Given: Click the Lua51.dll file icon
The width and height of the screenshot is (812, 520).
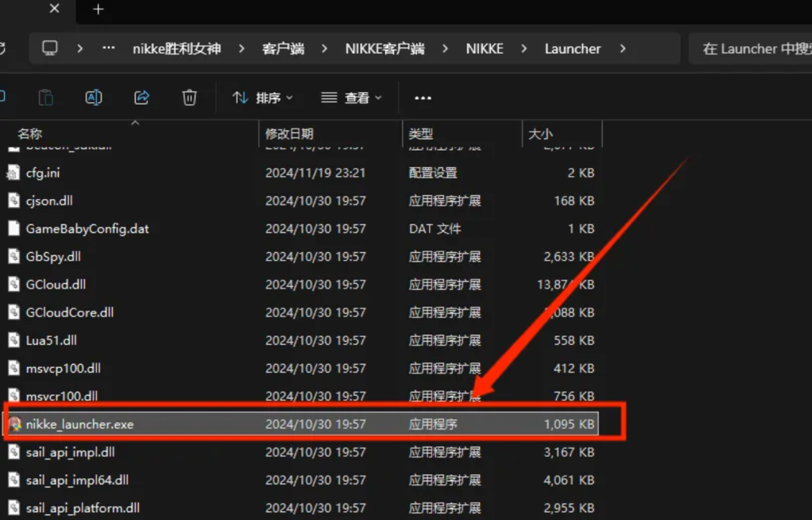Looking at the screenshot, I should click(x=13, y=341).
